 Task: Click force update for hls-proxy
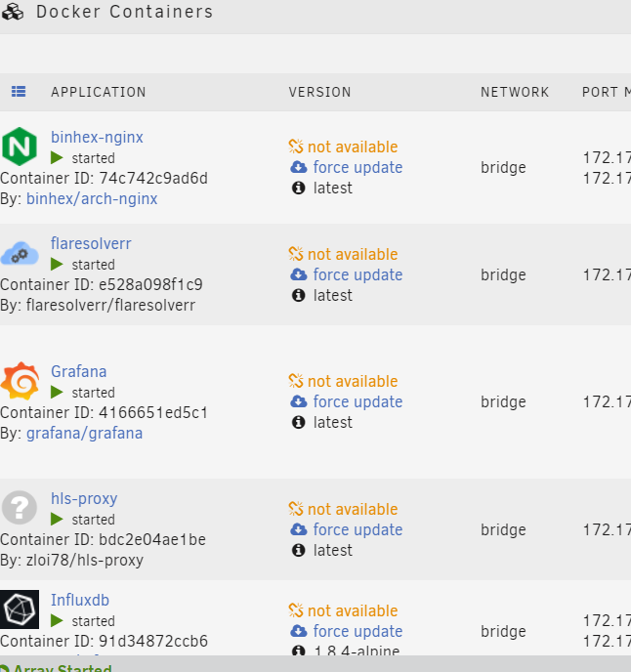coord(358,529)
